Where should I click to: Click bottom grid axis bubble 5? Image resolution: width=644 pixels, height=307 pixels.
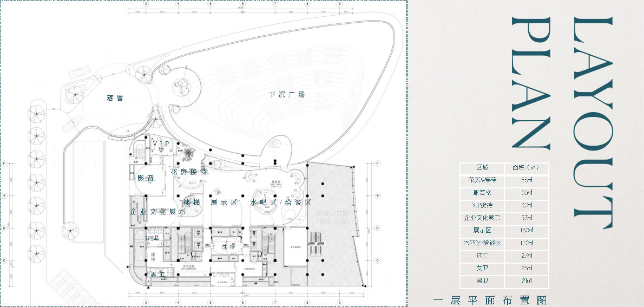click(x=211, y=303)
